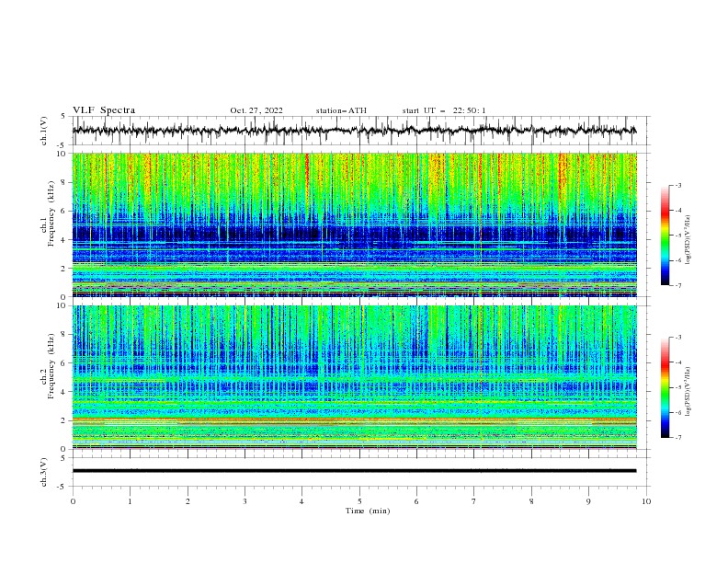This screenshot has height=563, width=728.
Task: Click the "VLF Spectra" plot title
Action: (x=104, y=110)
